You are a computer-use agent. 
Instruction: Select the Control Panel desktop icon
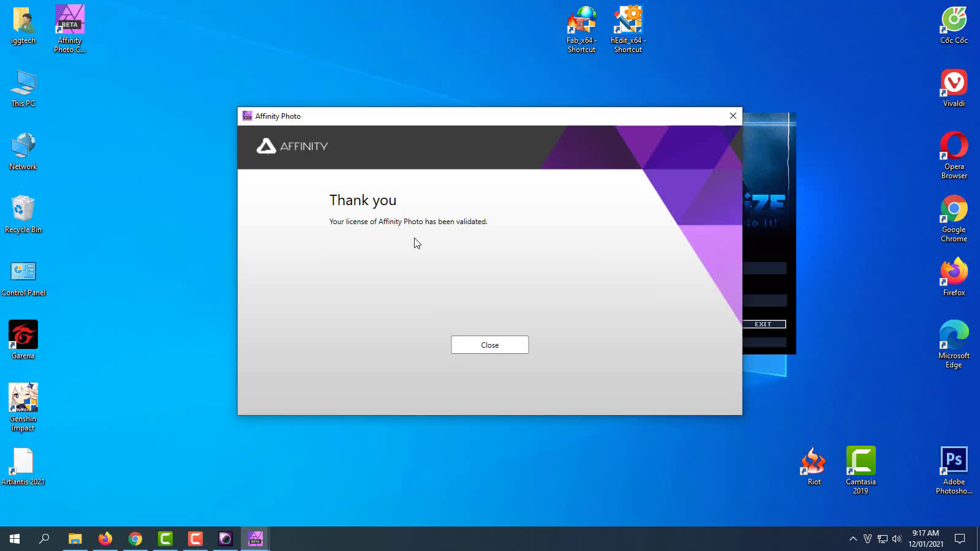23,278
